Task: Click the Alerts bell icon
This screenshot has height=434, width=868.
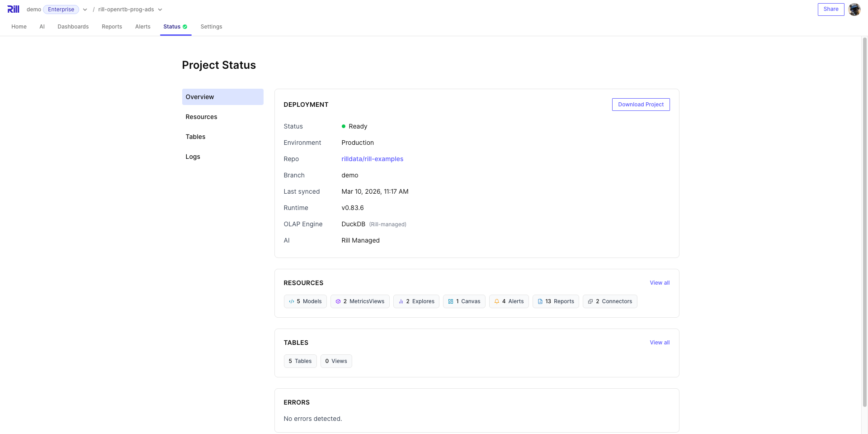Action: 497,301
